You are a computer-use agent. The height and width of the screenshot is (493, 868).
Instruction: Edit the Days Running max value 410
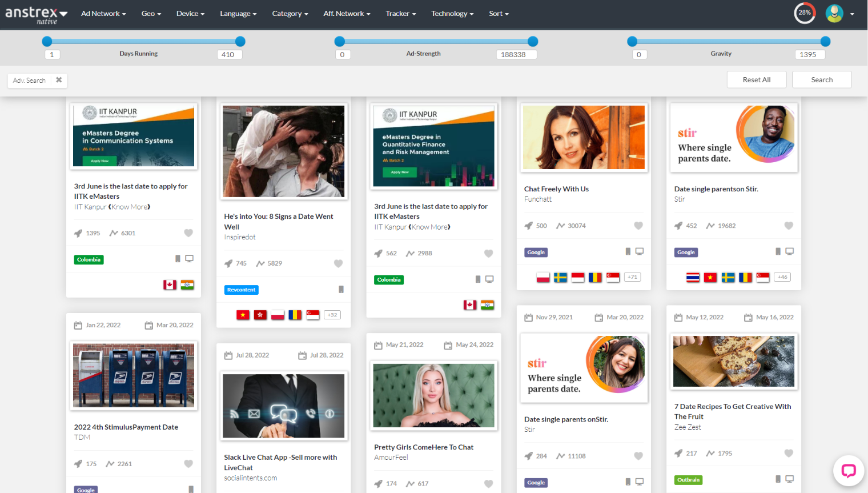[x=230, y=54]
